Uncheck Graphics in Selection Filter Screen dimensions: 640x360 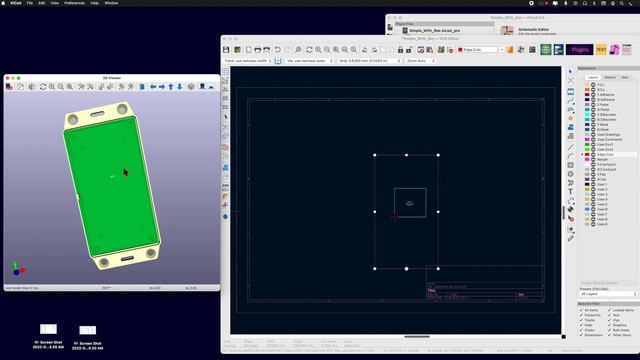[609, 325]
